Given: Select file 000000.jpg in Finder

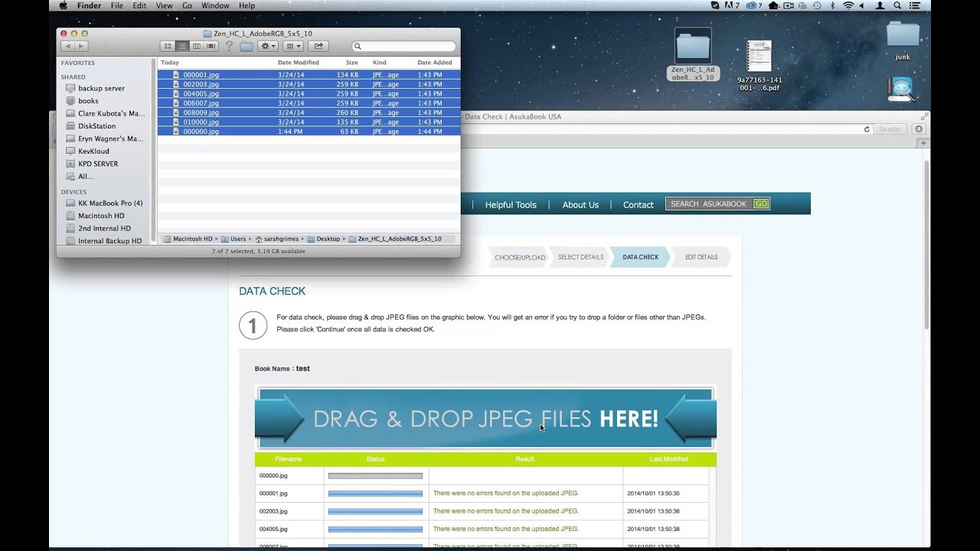Looking at the screenshot, I should [x=309, y=132].
